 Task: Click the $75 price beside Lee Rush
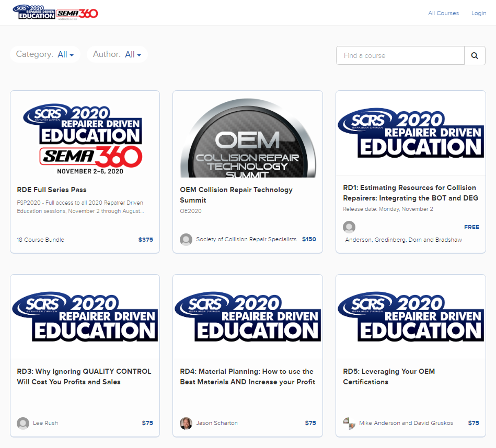tap(147, 423)
